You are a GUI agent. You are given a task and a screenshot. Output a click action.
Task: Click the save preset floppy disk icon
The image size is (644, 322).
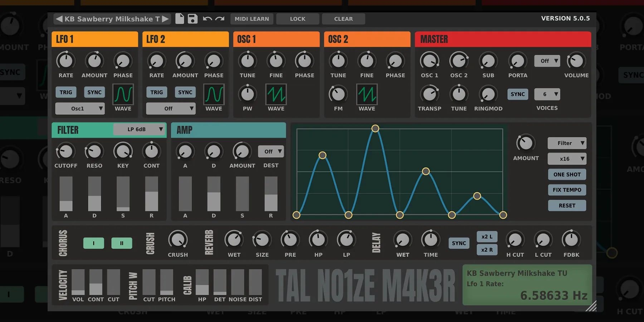[x=192, y=19]
